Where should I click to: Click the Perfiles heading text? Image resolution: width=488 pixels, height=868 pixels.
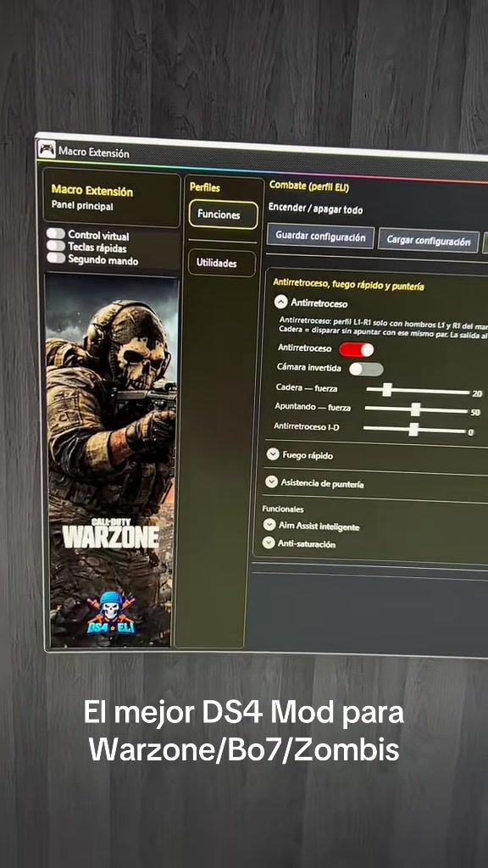[x=205, y=187]
